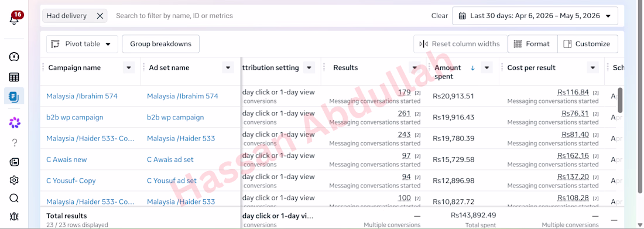Click cost per result Rs76.31
The width and height of the screenshot is (644, 229).
click(575, 114)
